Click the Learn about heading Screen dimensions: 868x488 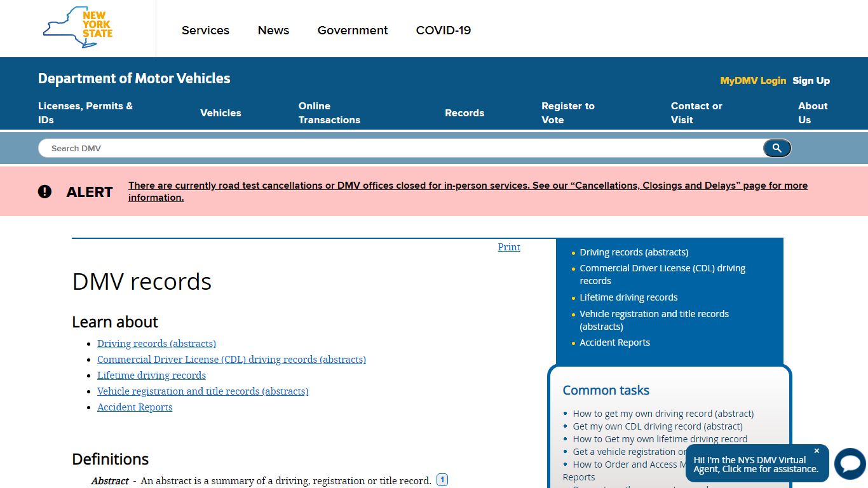pos(115,322)
